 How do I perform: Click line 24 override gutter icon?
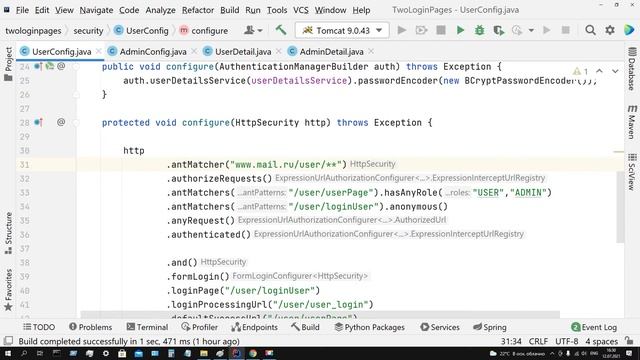tap(38, 66)
